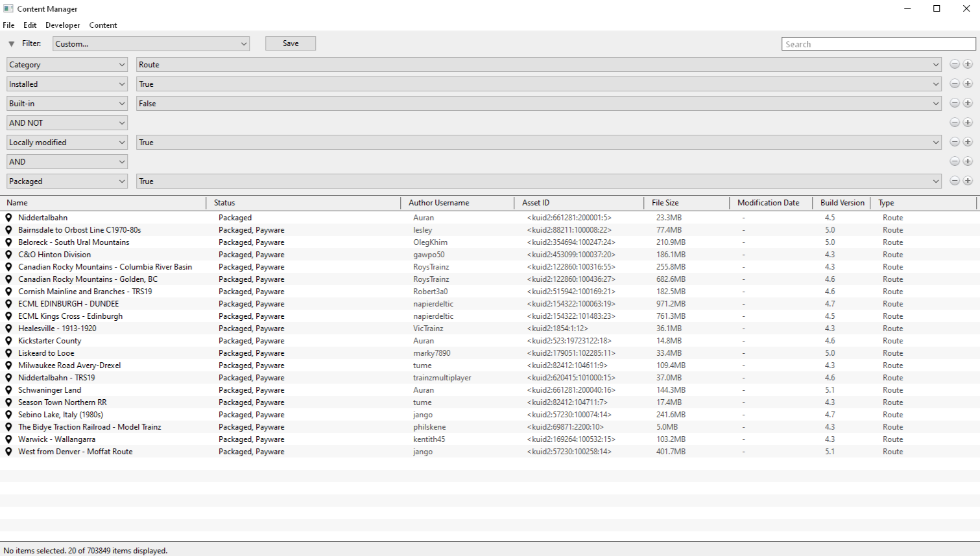The height and width of the screenshot is (556, 980).
Task: Sort list by Author Username column header
Action: pos(457,203)
